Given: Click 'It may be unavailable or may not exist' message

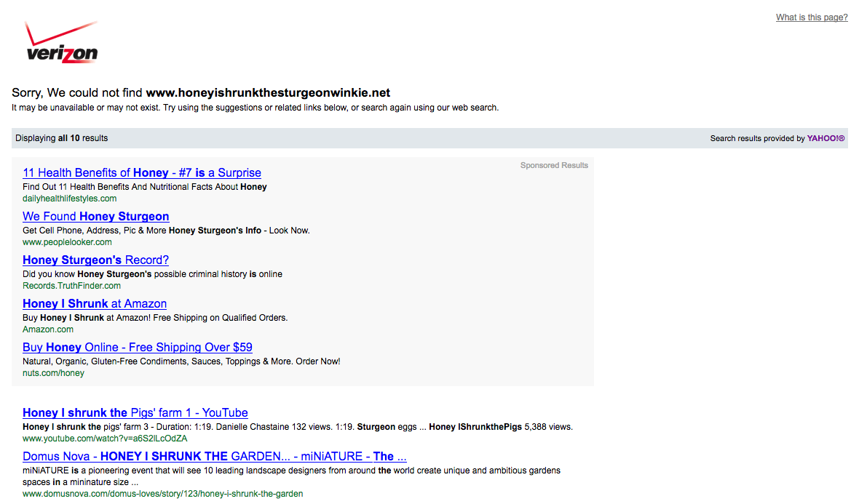Looking at the screenshot, I should pos(256,108).
